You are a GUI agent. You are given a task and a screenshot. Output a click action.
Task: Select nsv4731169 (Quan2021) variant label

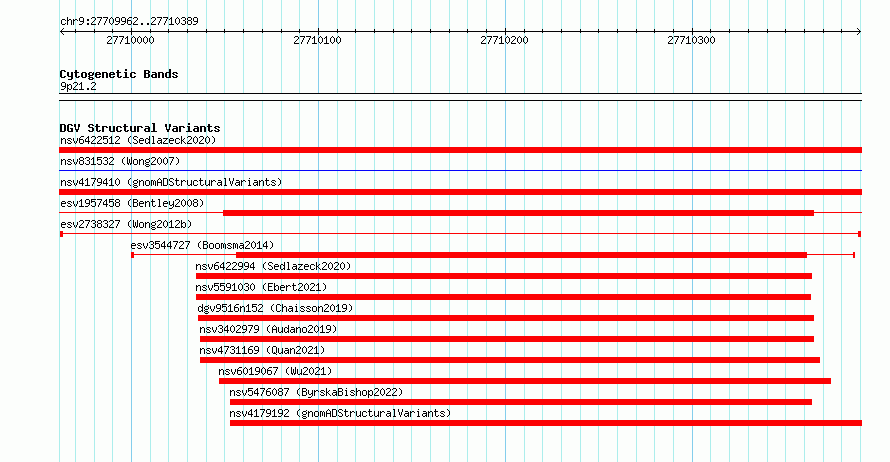coord(262,350)
